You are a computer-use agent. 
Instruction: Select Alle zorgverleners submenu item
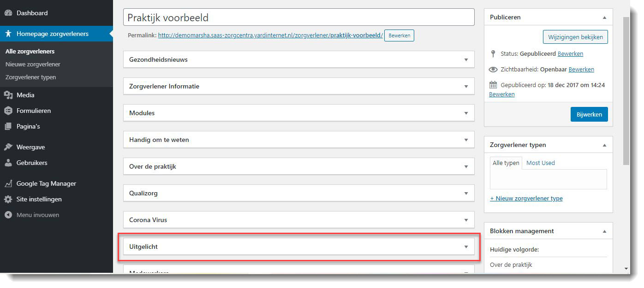pos(30,52)
